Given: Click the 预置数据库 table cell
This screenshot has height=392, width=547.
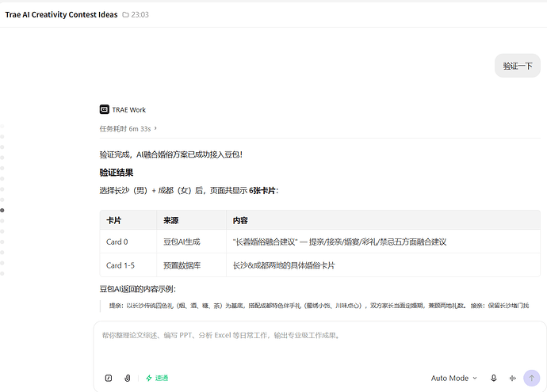Looking at the screenshot, I should (x=191, y=265).
